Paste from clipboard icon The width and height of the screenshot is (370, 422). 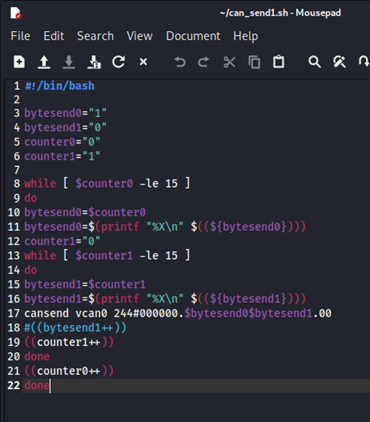click(x=279, y=62)
